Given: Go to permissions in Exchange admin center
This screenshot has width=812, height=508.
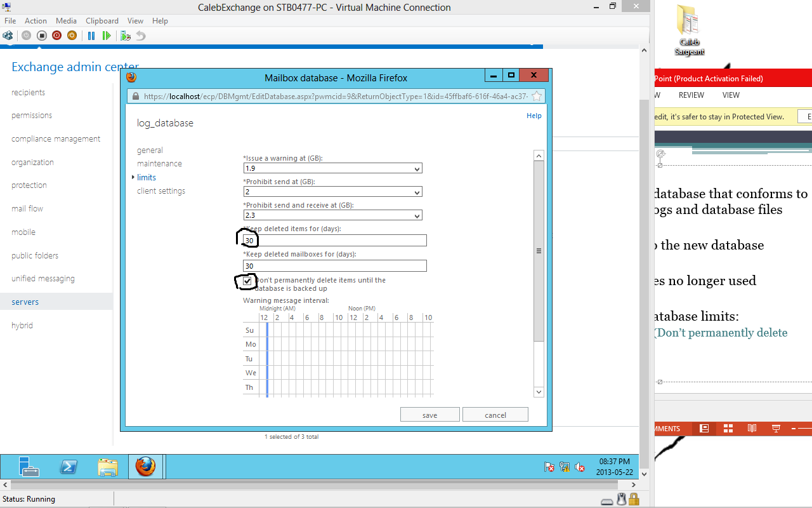Looking at the screenshot, I should pyautogui.click(x=32, y=116).
